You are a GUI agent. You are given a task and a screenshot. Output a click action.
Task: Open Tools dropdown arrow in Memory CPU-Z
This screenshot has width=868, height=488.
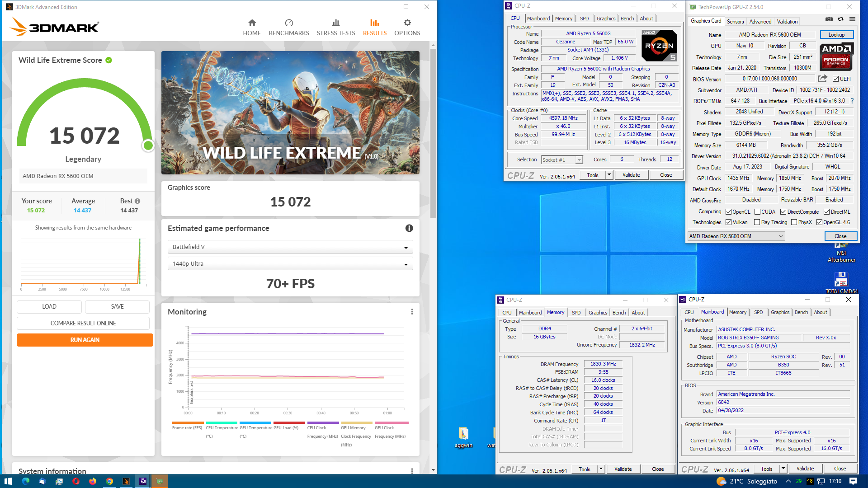pos(601,469)
